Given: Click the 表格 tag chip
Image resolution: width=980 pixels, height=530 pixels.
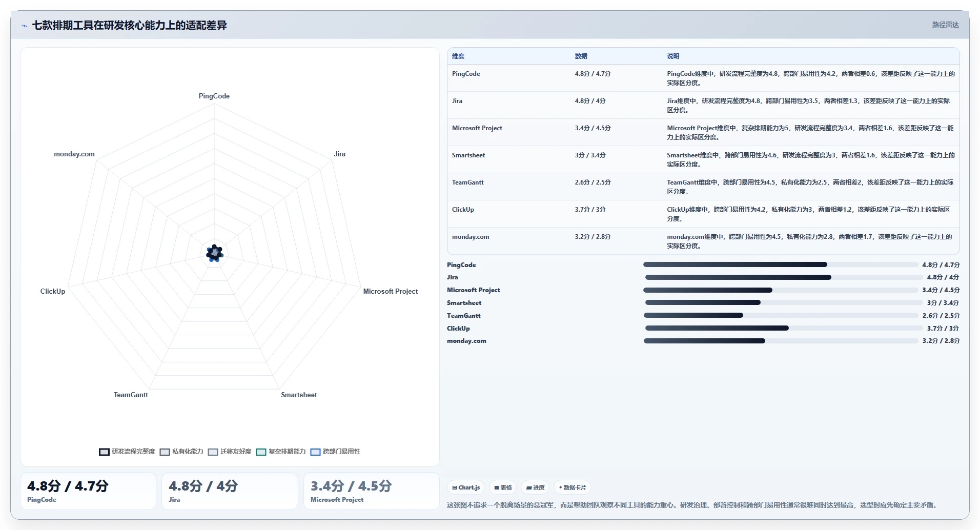Looking at the screenshot, I should [x=503, y=487].
